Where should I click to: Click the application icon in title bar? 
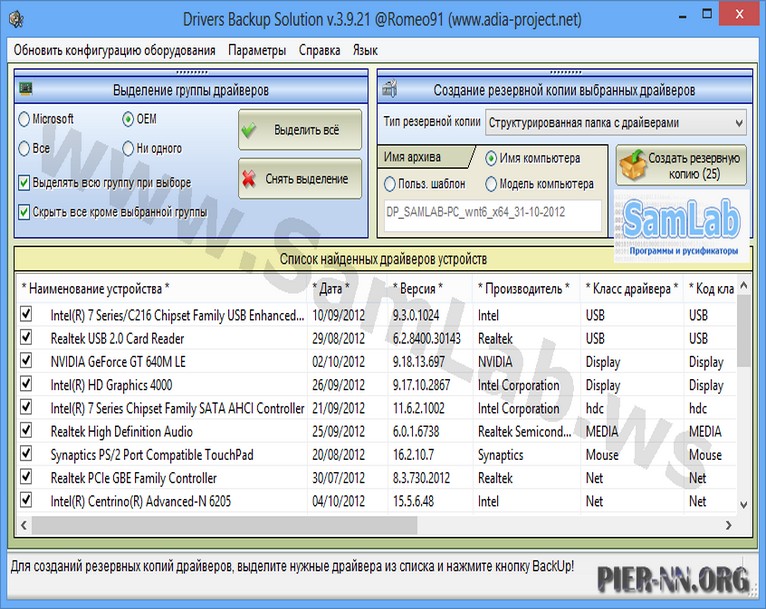point(17,20)
